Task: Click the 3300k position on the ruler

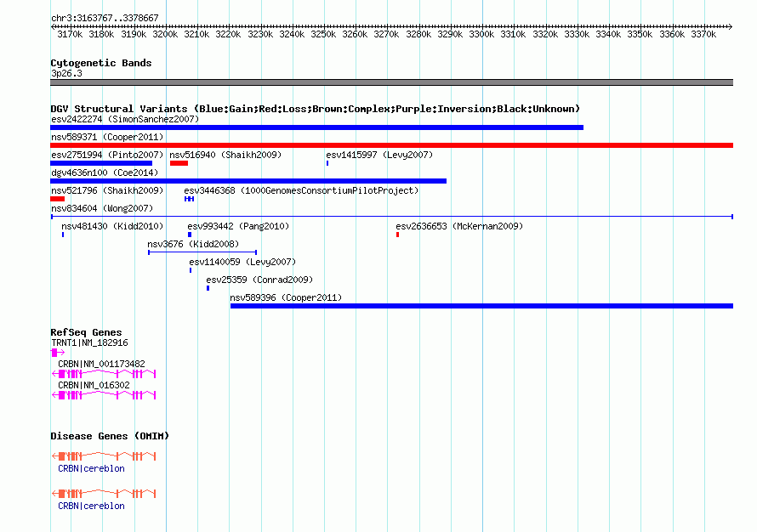Action: [x=481, y=34]
